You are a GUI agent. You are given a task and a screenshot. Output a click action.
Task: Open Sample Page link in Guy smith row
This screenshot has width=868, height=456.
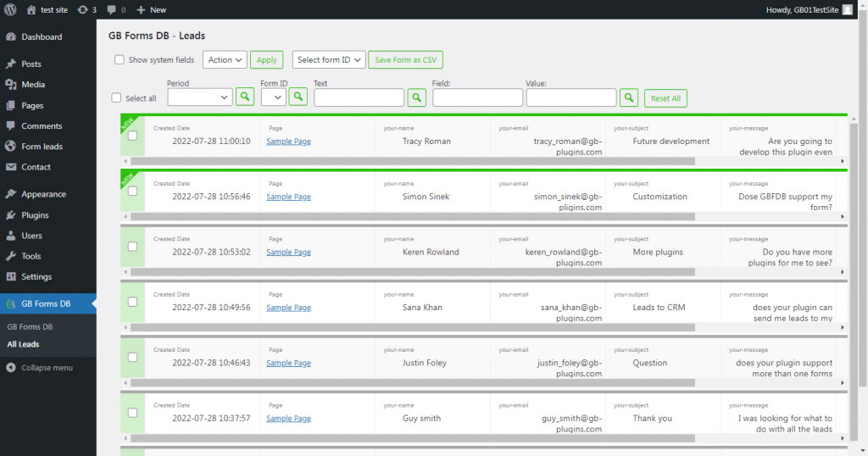[x=288, y=419]
